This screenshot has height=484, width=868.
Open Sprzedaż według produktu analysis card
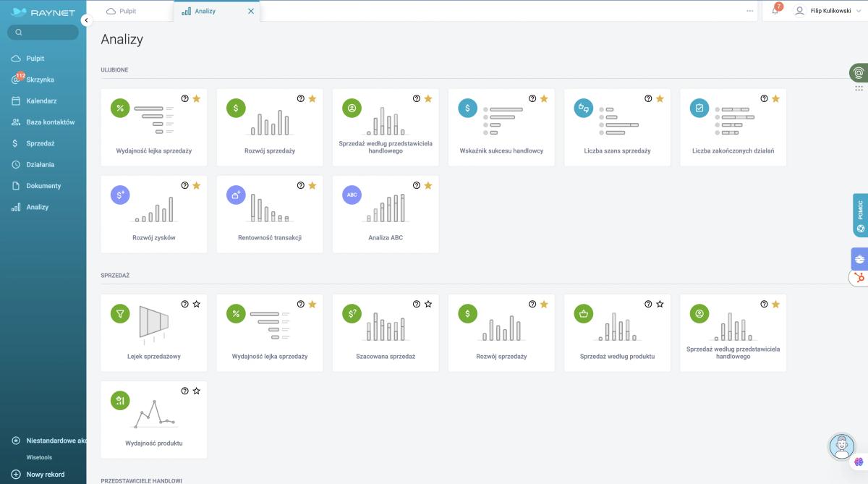click(617, 333)
